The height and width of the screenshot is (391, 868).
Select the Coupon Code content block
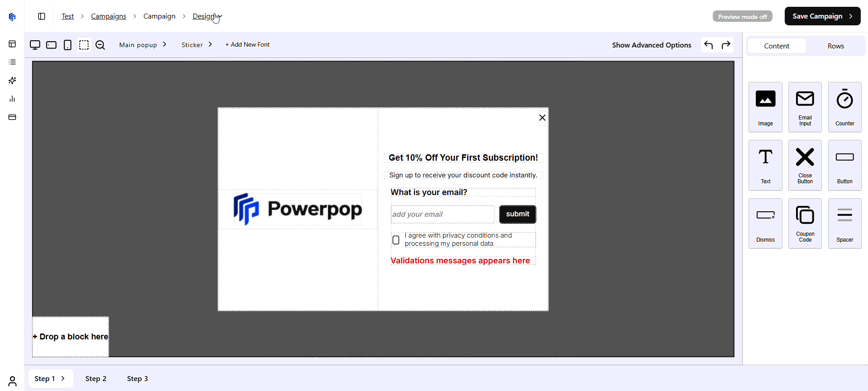tap(805, 224)
